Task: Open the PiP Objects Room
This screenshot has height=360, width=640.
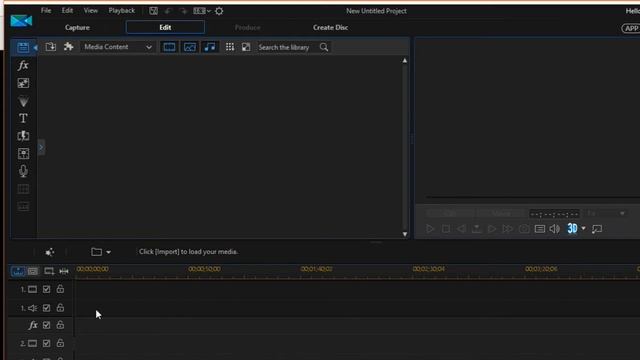Action: tap(23, 83)
